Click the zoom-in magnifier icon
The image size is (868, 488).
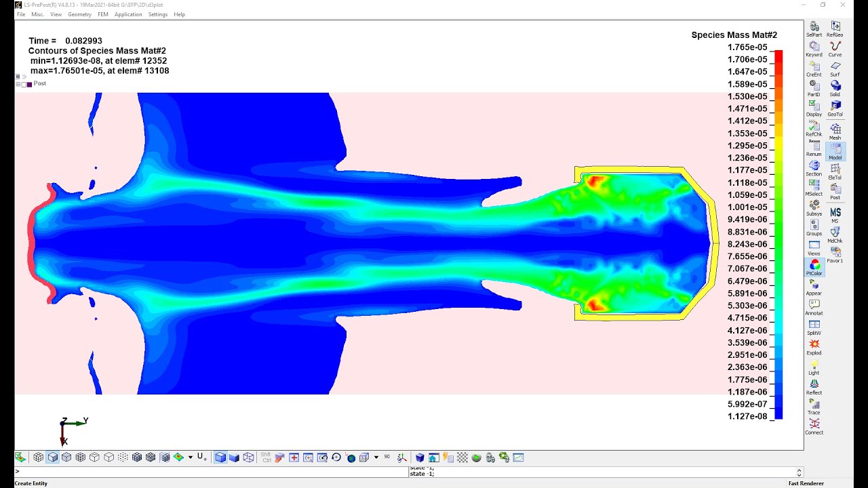[308, 457]
